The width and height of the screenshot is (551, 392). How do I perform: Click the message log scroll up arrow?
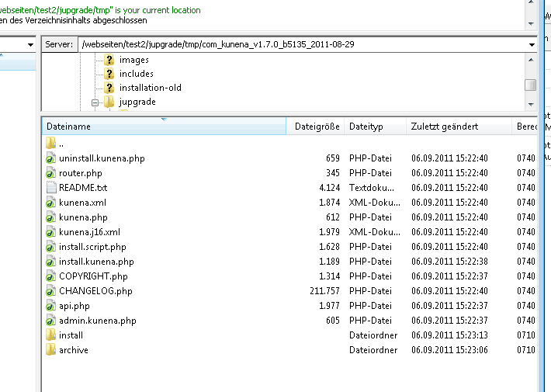pyautogui.click(x=531, y=2)
